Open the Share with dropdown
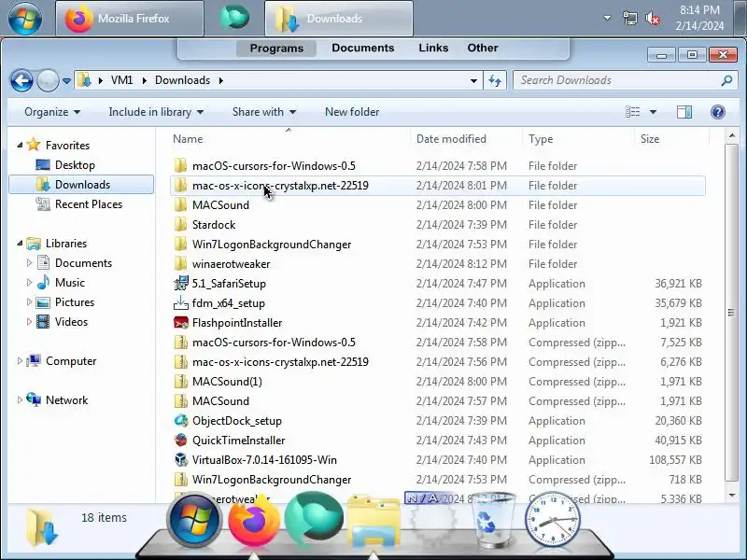Screen dimensions: 747x560 point(264,112)
